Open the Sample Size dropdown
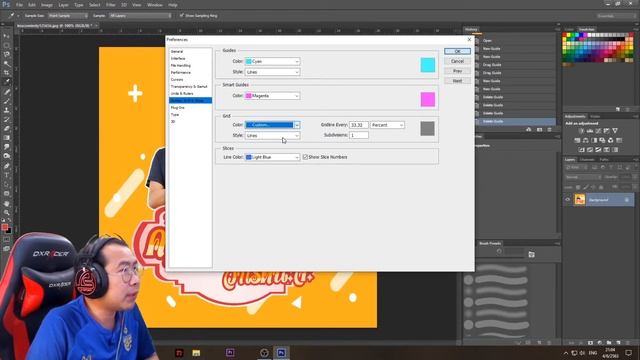This screenshot has height=360, width=640. point(68,16)
